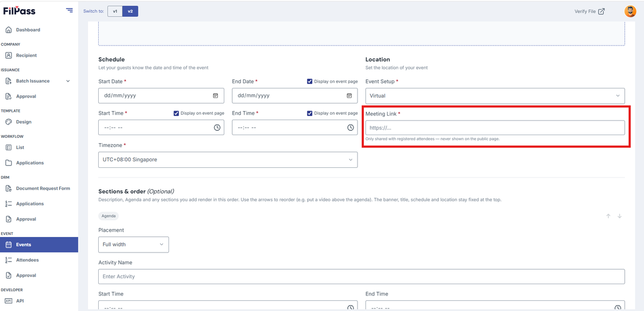644x311 pixels.
Task: Collapse the sidebar with the menu toggle icon
Action: click(x=69, y=10)
